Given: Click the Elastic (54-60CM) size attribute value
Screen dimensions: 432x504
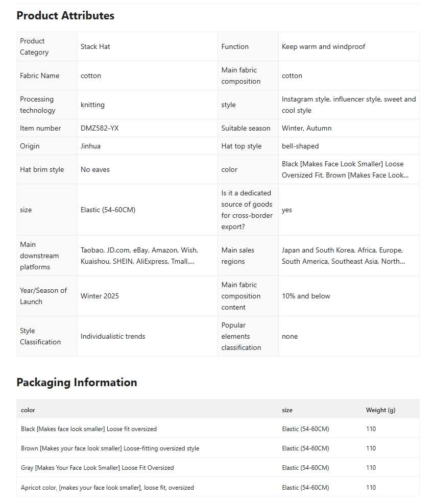Looking at the screenshot, I should click(x=108, y=210).
